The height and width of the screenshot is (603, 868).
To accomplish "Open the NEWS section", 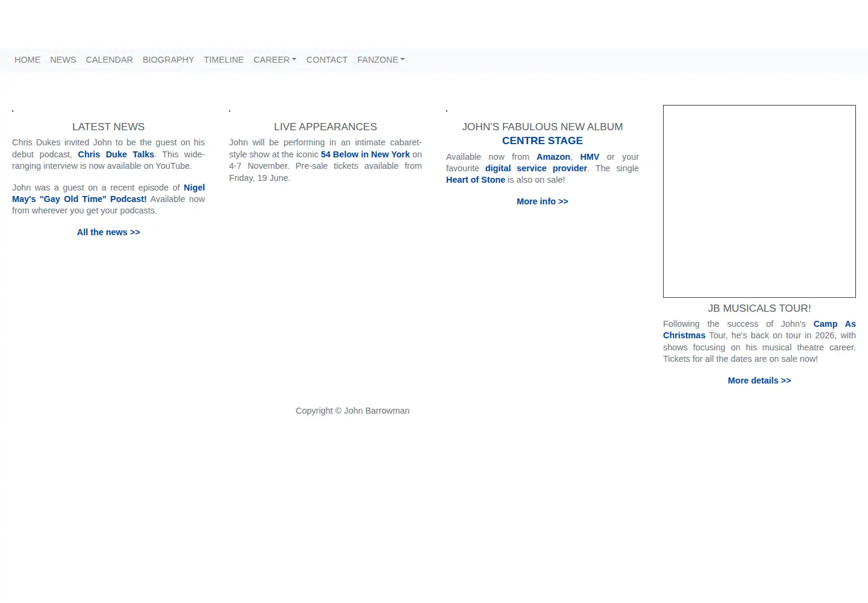I will point(63,60).
